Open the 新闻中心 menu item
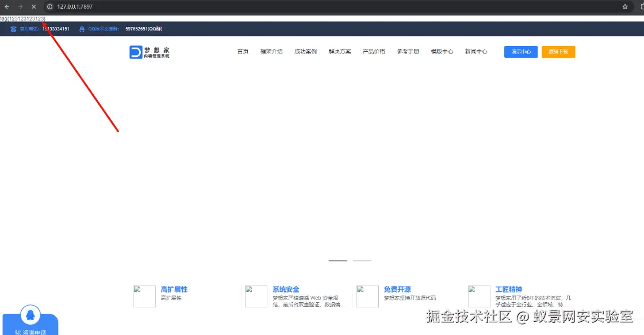644x335 pixels. [476, 52]
